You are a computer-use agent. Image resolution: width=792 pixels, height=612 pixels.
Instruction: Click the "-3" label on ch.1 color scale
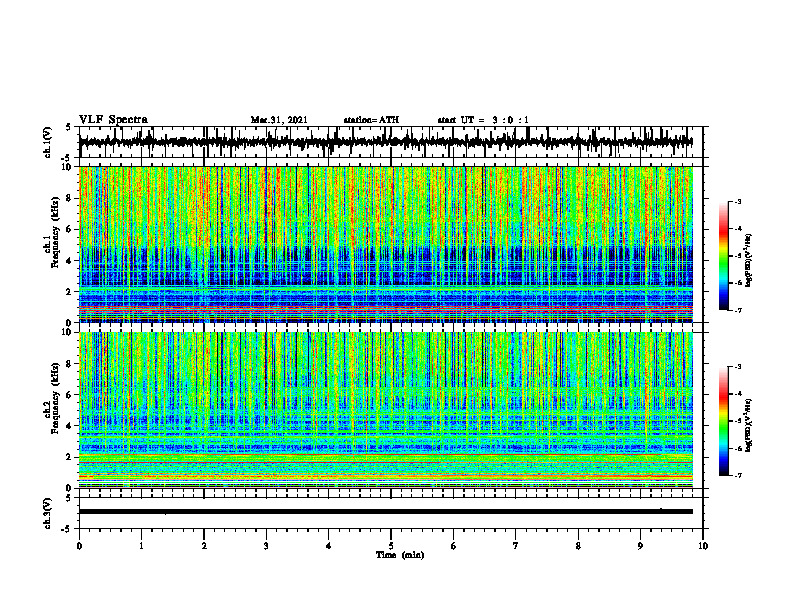click(737, 201)
